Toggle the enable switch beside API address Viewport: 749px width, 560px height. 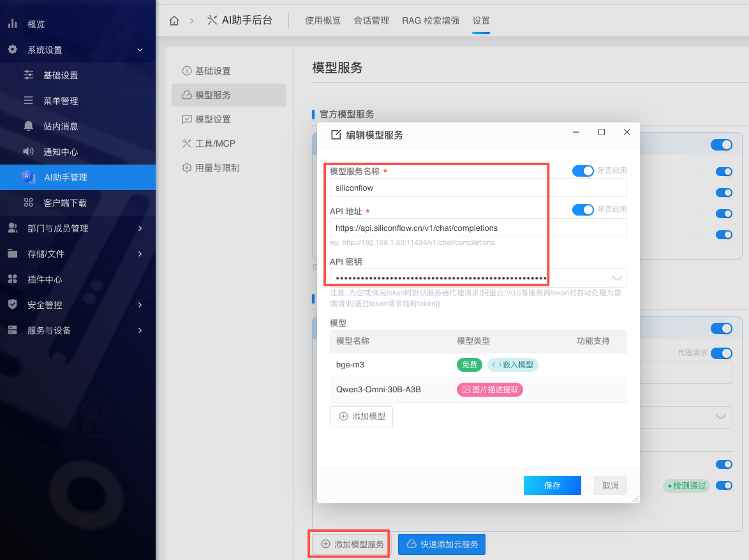(582, 210)
